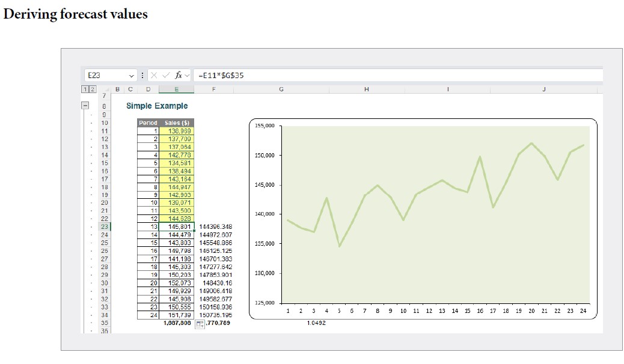Screen dimensions: 624x364
Task: Collapse the group using the minus box at row 8
Action: pyautogui.click(x=85, y=105)
